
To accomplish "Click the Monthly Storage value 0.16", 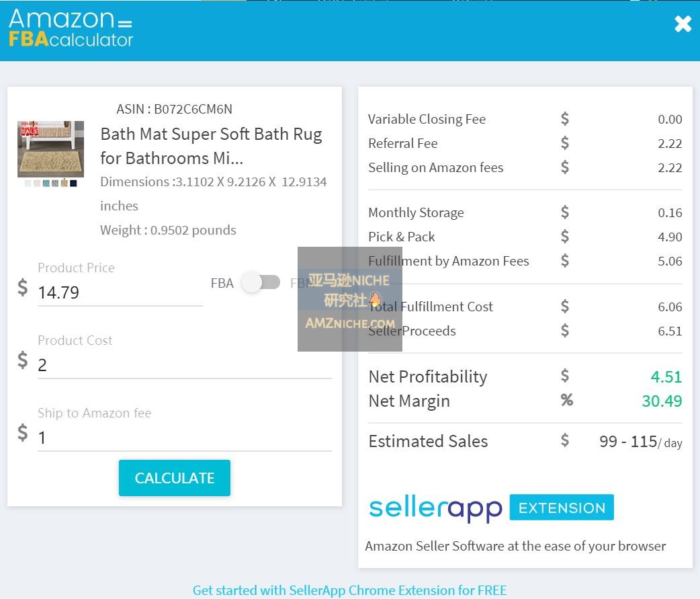I will tap(670, 212).
